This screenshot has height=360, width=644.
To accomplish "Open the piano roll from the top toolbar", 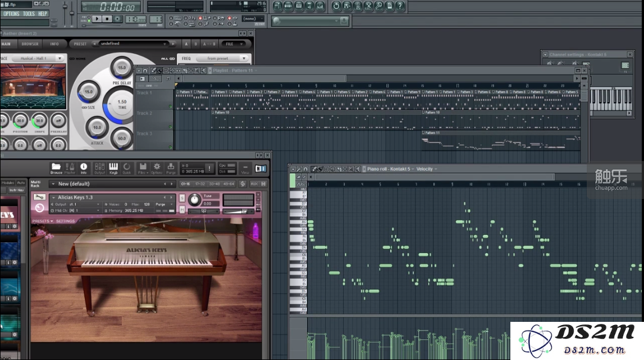I will (x=299, y=6).
